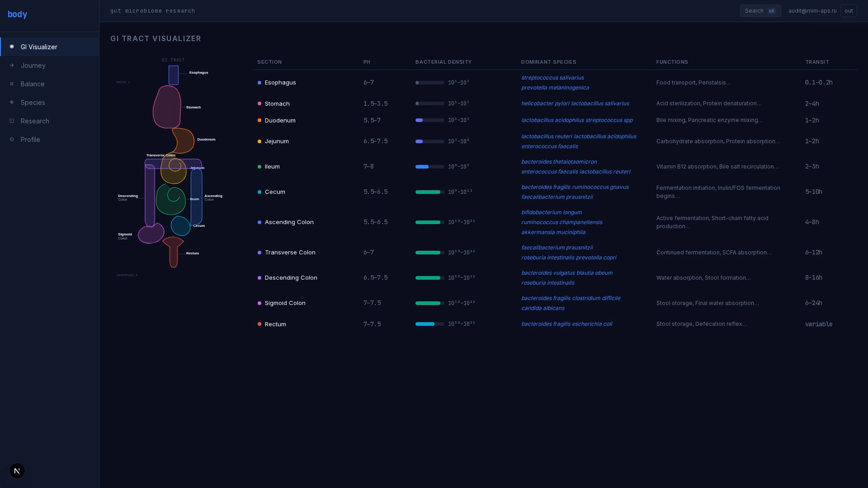Open akkermansia muciniphila species link

(x=553, y=232)
